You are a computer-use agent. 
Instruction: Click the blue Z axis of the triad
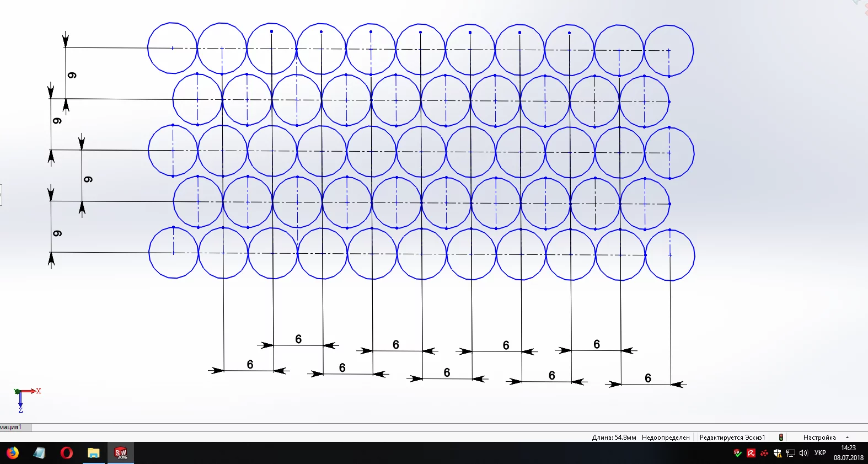pyautogui.click(x=20, y=402)
